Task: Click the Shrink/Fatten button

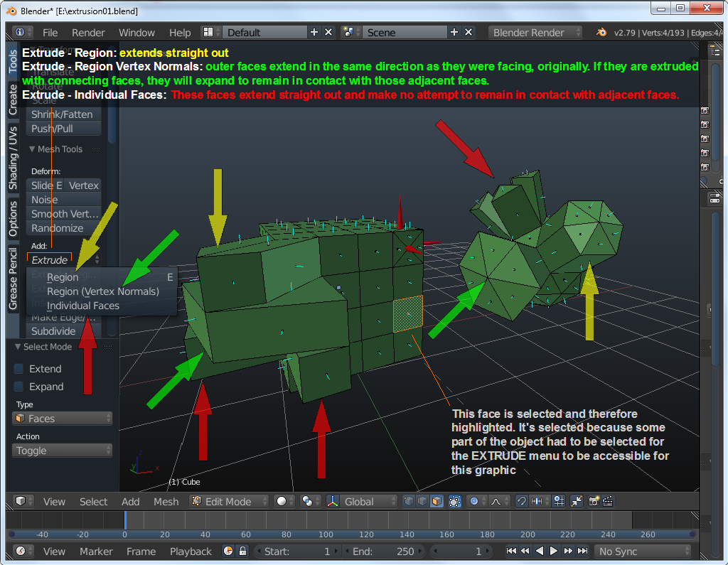Action: 64,114
